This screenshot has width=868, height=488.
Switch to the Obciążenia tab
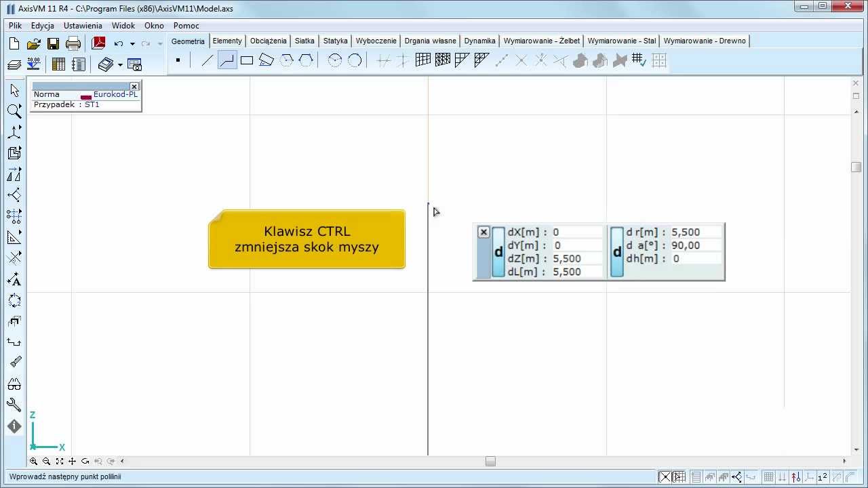tap(269, 41)
